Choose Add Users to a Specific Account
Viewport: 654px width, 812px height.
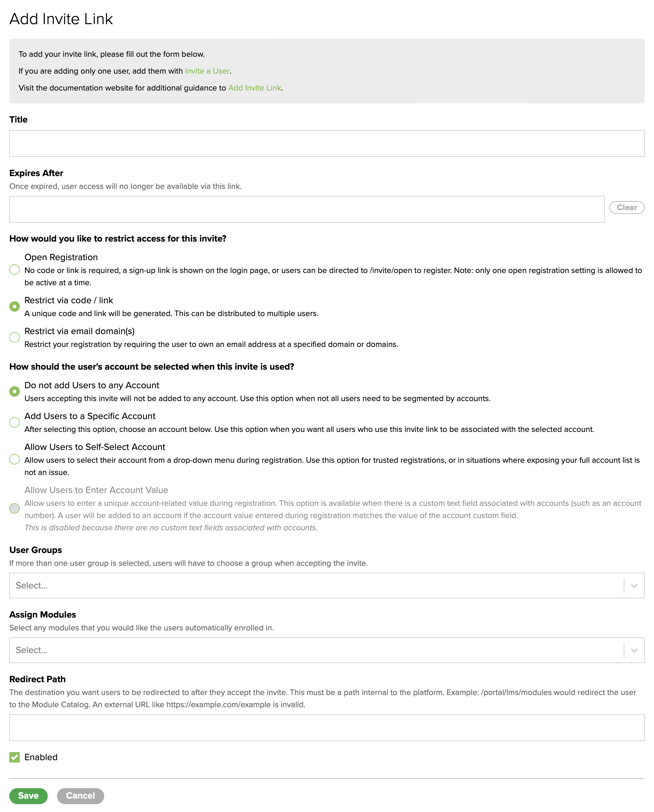[x=15, y=422]
